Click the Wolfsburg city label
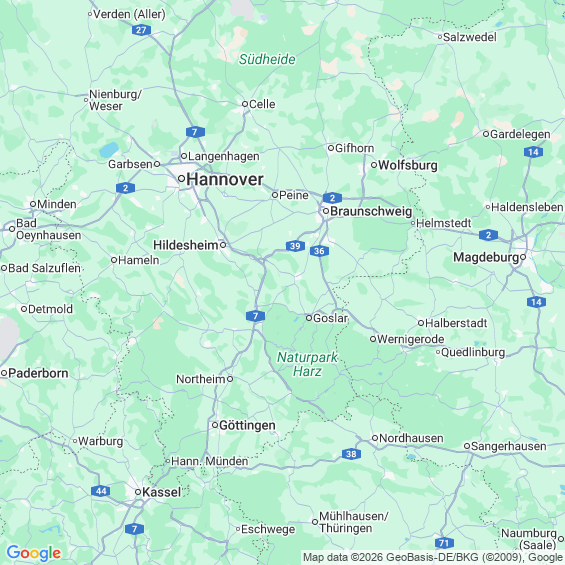 pos(408,165)
